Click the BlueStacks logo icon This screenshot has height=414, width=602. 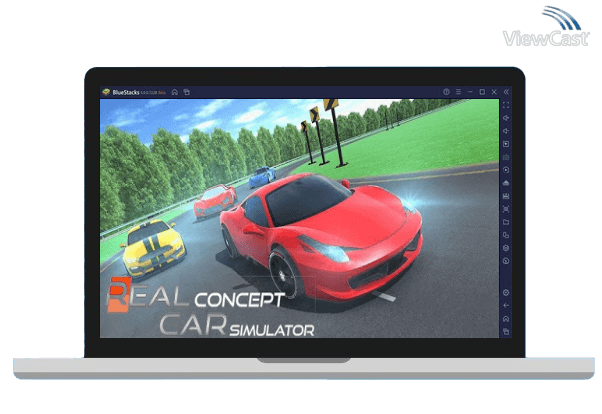tap(106, 92)
